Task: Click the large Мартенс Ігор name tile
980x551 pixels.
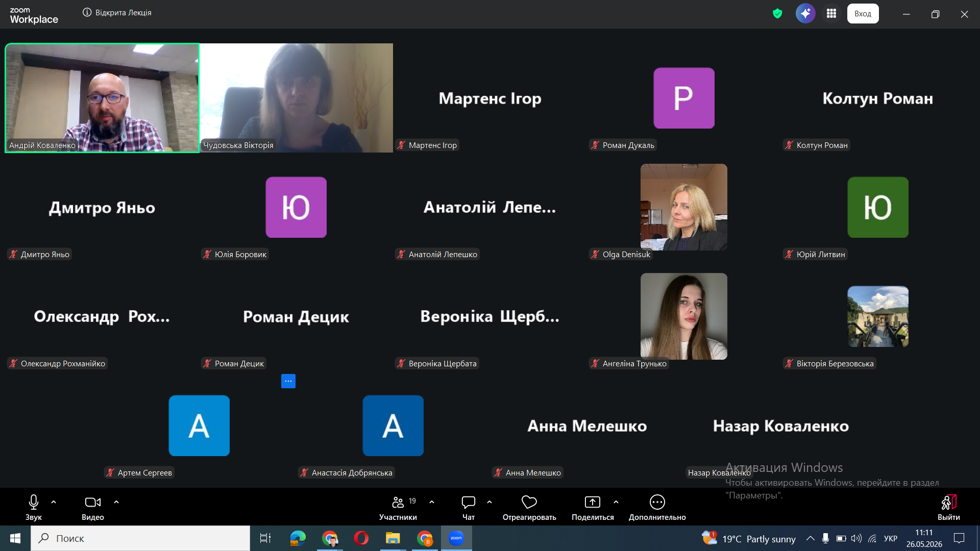Action: click(x=490, y=98)
